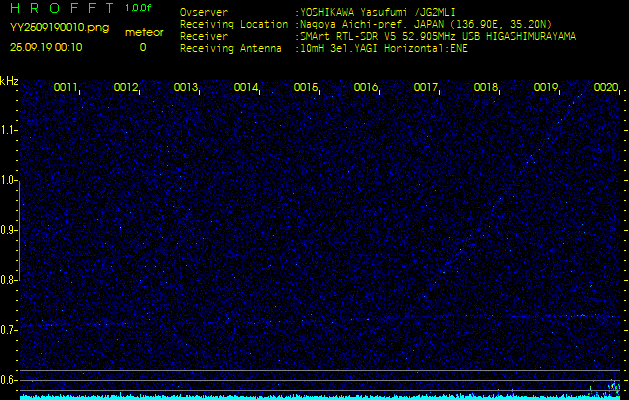The image size is (629, 400).
Task: Click the yellow meteor label
Action: pos(143,33)
